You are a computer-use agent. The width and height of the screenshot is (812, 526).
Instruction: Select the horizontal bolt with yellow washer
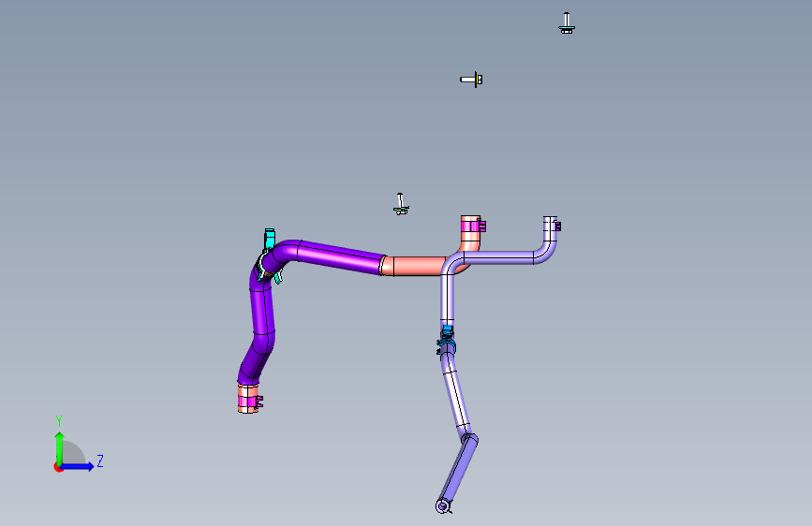[472, 80]
